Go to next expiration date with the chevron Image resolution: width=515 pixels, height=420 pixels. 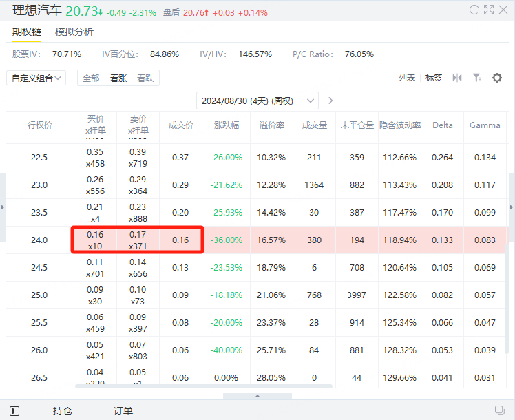(x=330, y=101)
